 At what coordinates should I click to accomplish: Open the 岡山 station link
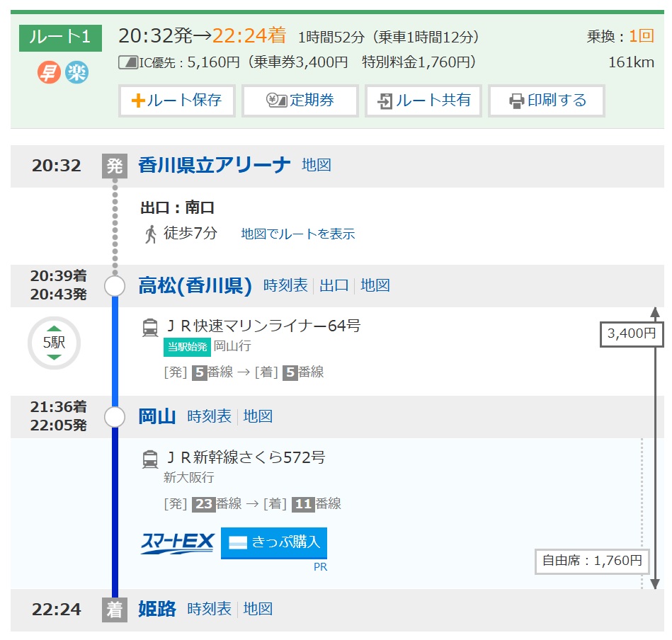(x=157, y=416)
